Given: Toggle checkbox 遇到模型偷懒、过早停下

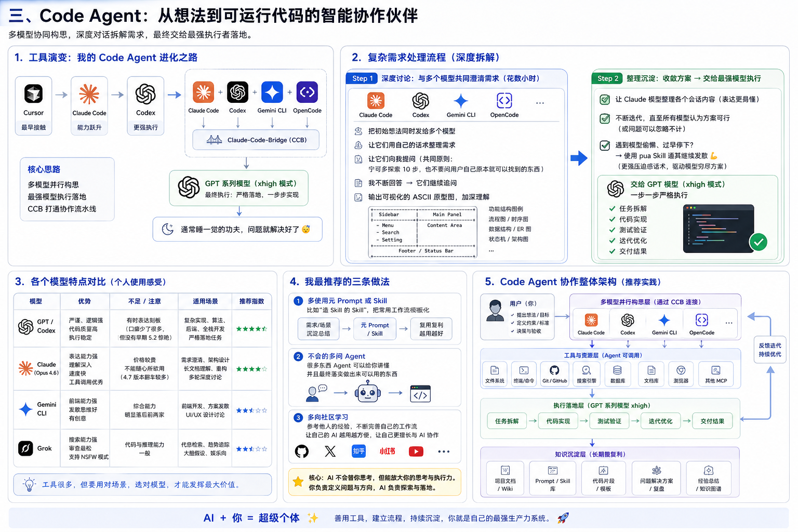Looking at the screenshot, I should click(x=605, y=145).
